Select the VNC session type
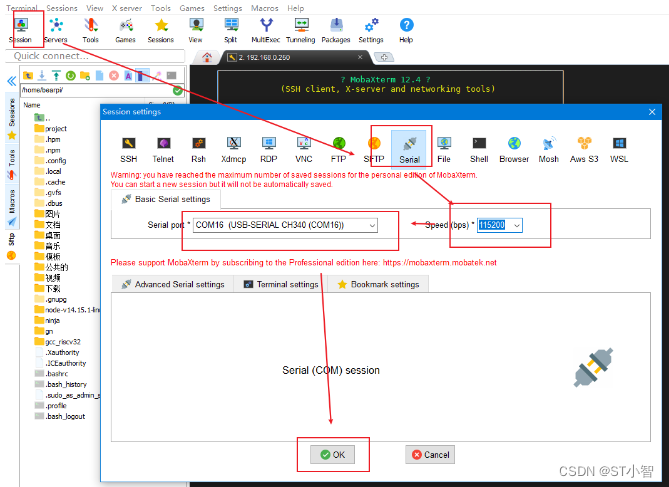The image size is (669, 487). (304, 150)
